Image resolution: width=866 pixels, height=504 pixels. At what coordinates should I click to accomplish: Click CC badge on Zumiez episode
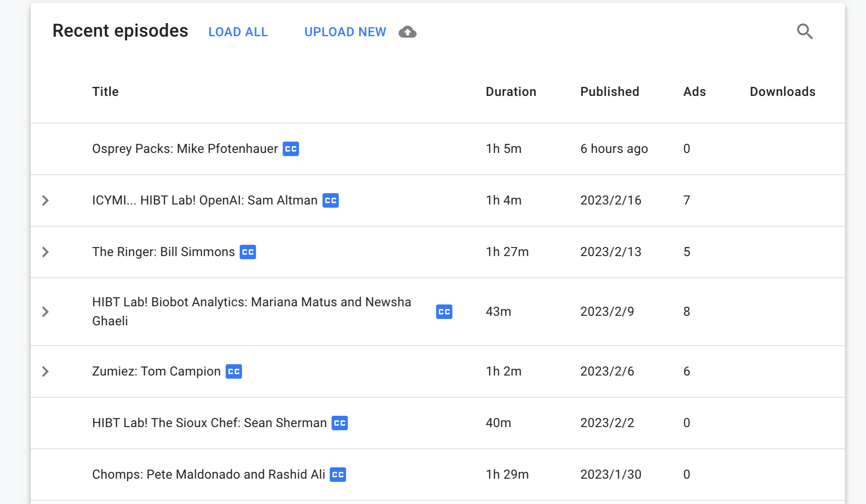tap(234, 371)
